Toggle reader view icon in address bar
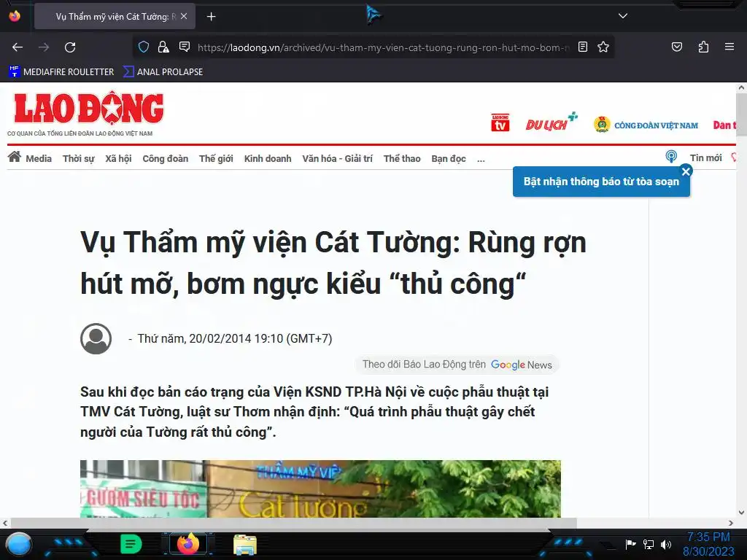The height and width of the screenshot is (560, 747). [583, 47]
